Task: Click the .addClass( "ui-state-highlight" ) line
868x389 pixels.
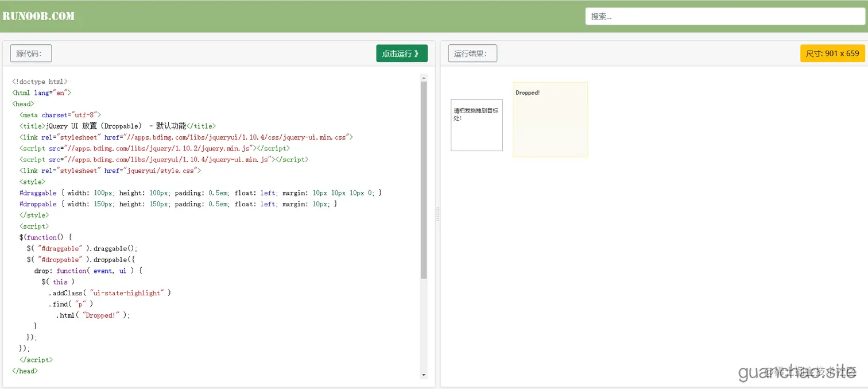Action: 110,293
